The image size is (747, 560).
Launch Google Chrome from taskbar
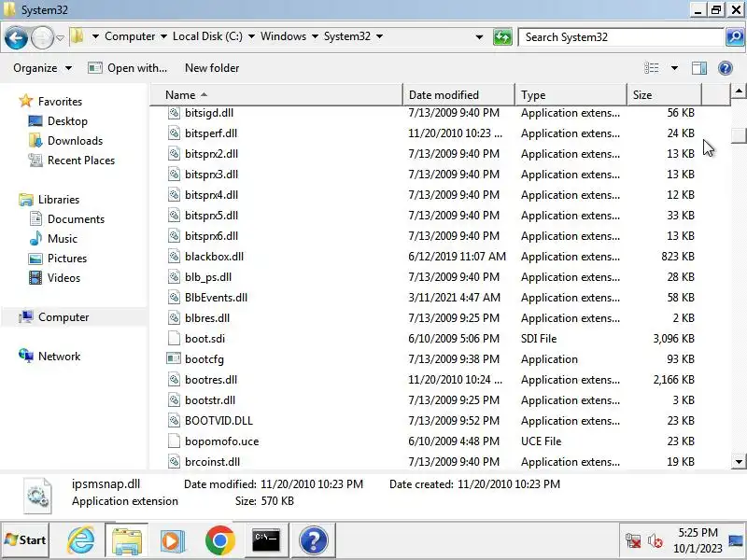click(x=220, y=540)
